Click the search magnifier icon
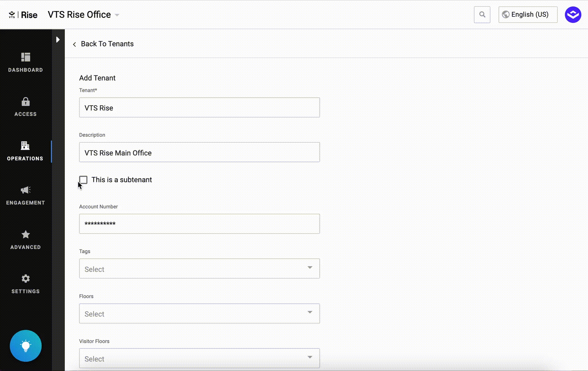The width and height of the screenshot is (588, 371). (482, 15)
